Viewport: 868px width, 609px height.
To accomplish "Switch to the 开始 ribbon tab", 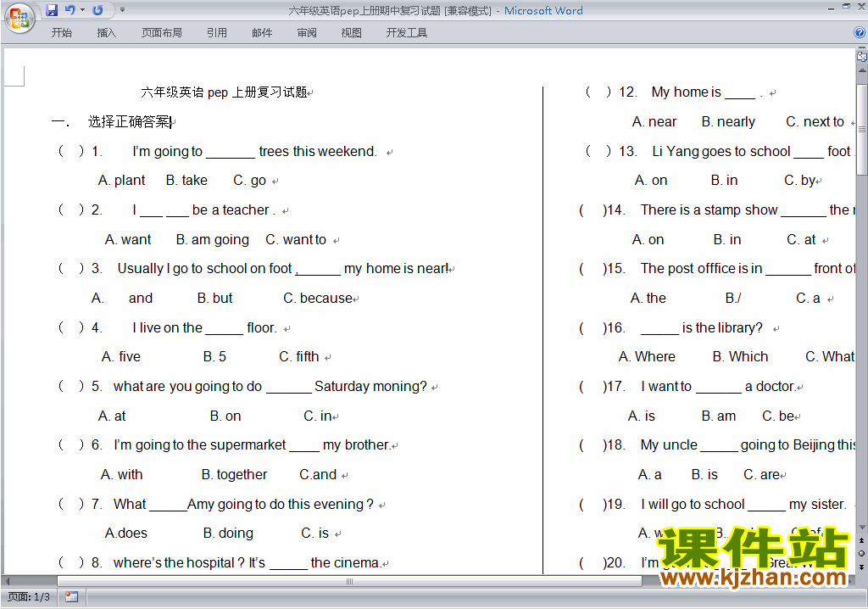I will coord(61,33).
